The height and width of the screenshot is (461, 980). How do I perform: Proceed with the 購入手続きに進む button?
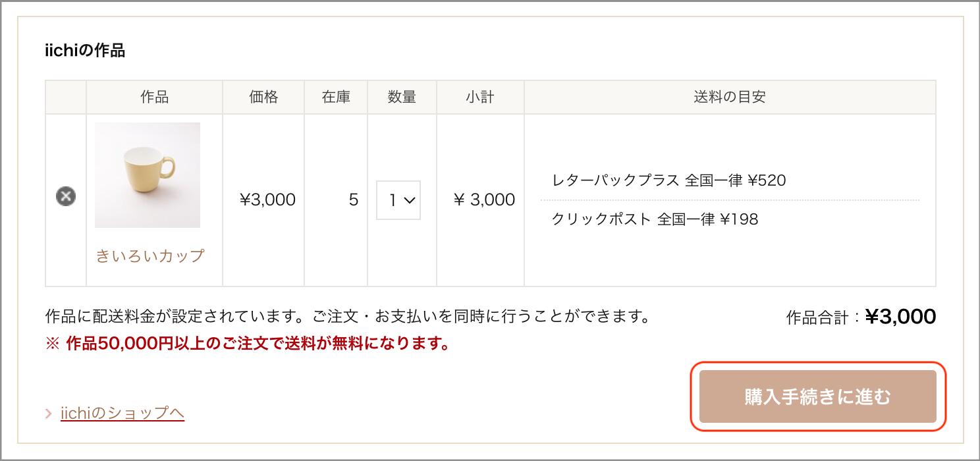point(818,396)
